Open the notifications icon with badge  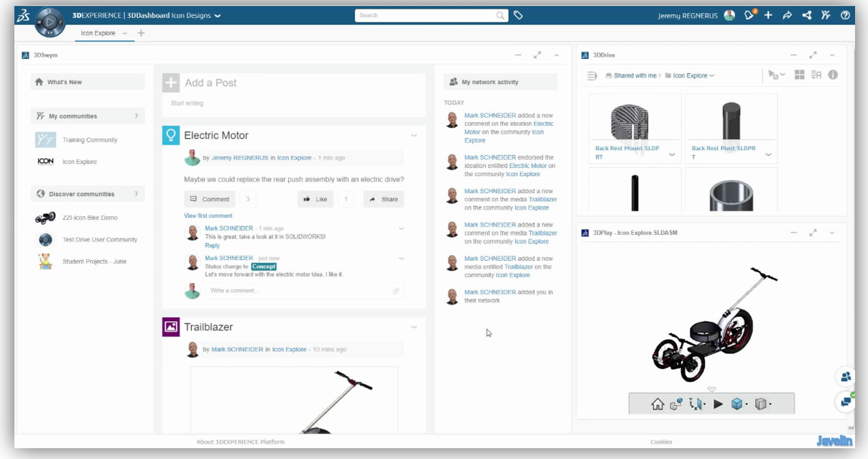[x=750, y=14]
